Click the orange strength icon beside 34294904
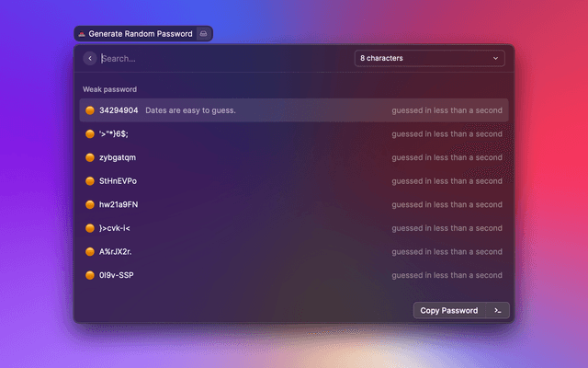This screenshot has height=368, width=588. click(x=90, y=110)
